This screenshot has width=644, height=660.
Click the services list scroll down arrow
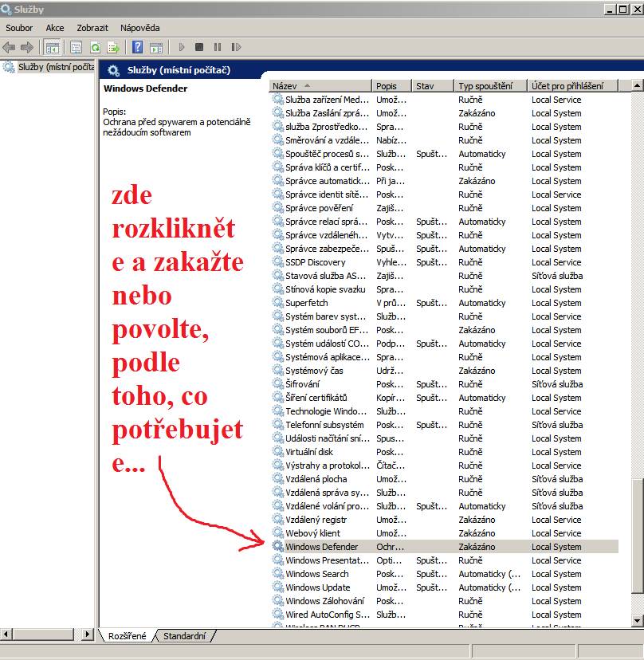point(638,620)
